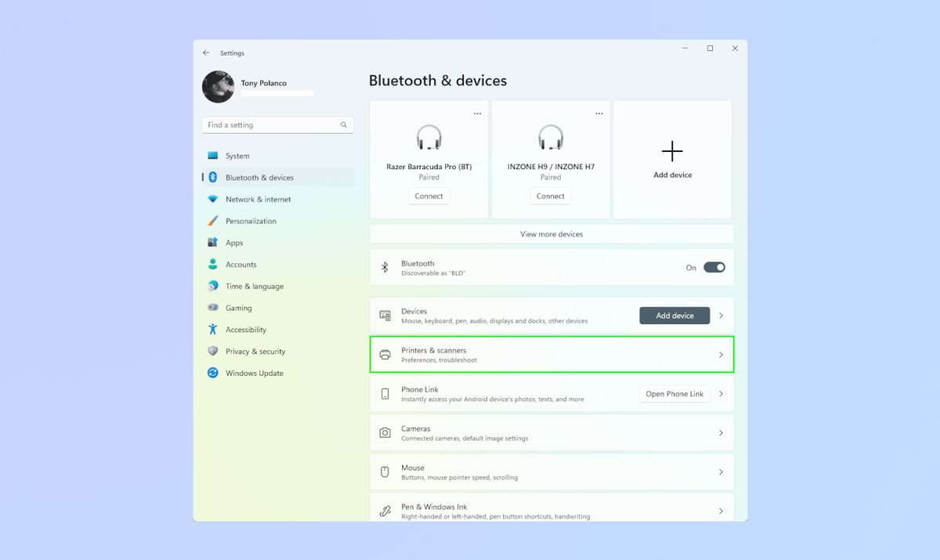Click Razer Barracuda Pro headphone icon

pos(428,138)
